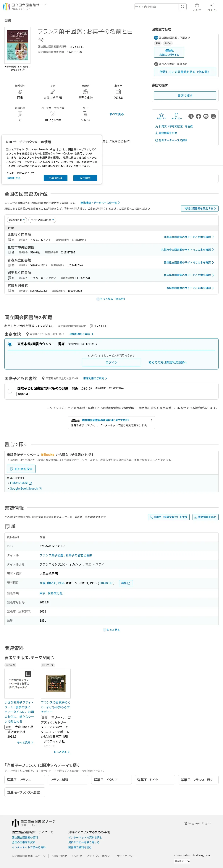Open 地域の図書館を設定する setting
The width and height of the screenshot is (223, 868).
[200, 209]
